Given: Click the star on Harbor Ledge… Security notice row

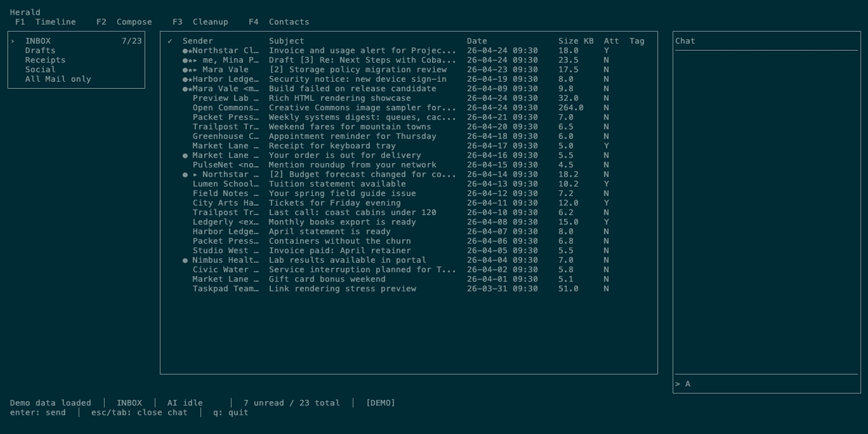Looking at the screenshot, I should point(190,79).
